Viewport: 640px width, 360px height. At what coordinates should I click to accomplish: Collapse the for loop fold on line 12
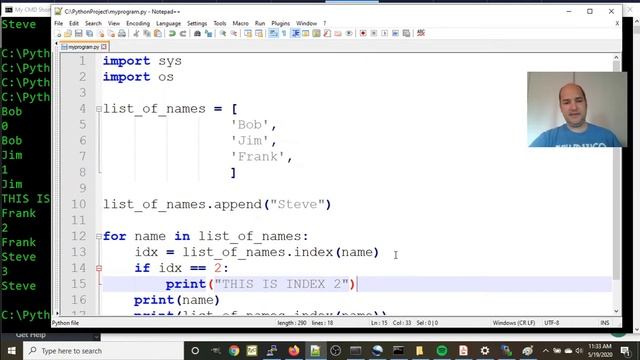[99, 236]
